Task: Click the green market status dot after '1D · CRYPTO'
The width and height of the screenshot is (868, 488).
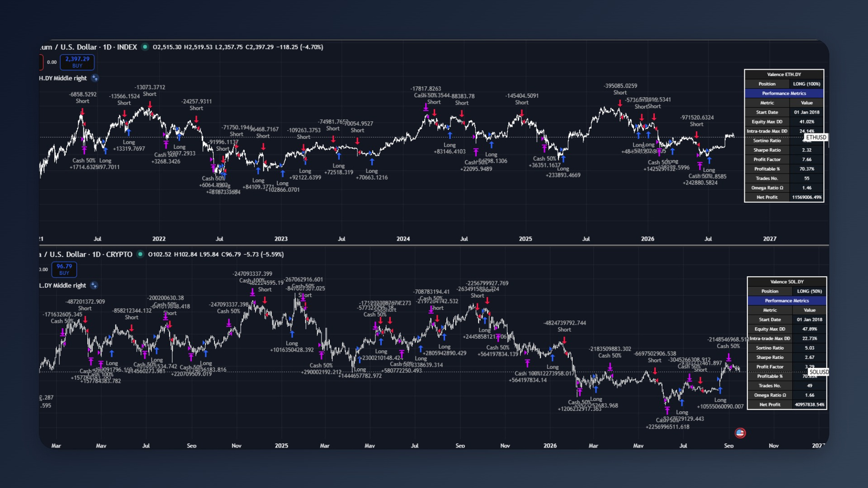Action: tap(140, 254)
